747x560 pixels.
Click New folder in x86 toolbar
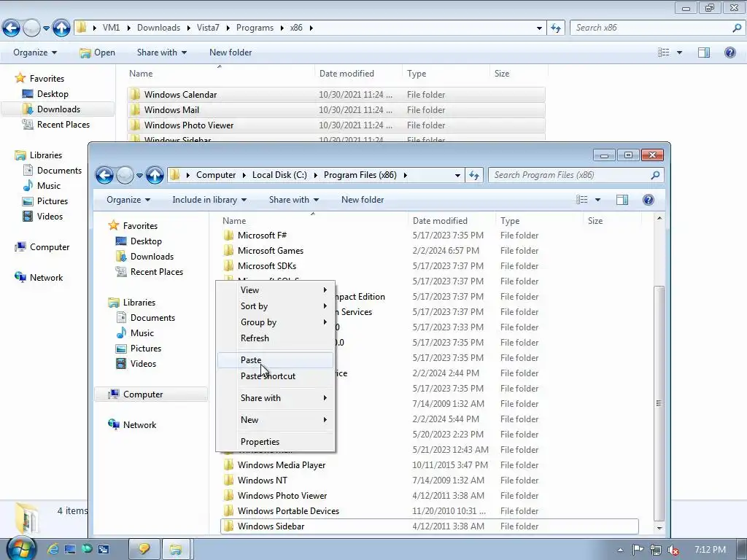[x=231, y=52]
